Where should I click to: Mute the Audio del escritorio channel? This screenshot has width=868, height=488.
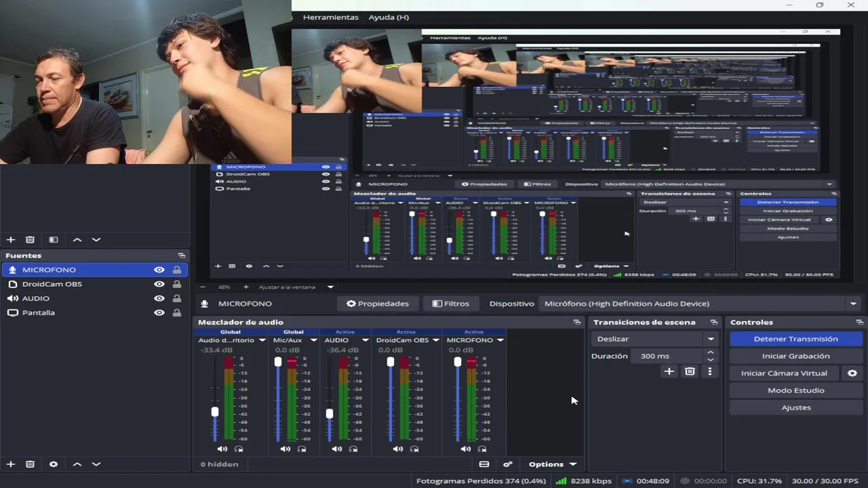tap(222, 449)
